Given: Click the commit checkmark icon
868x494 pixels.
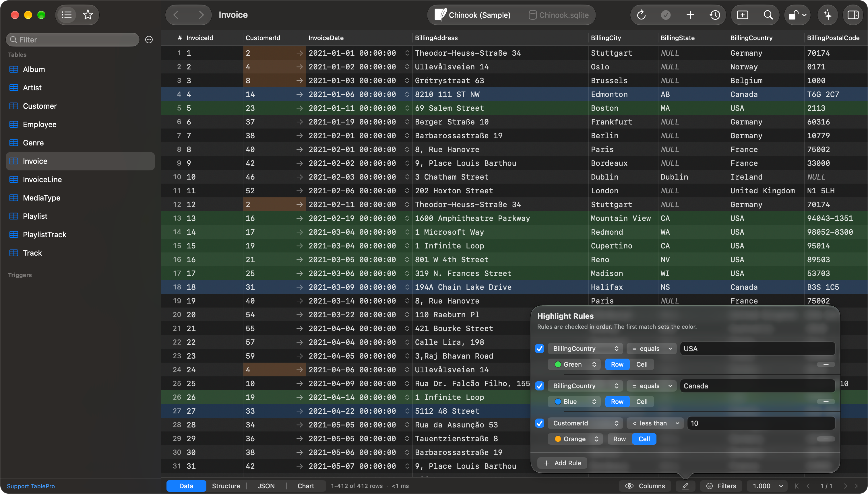Looking at the screenshot, I should (666, 15).
